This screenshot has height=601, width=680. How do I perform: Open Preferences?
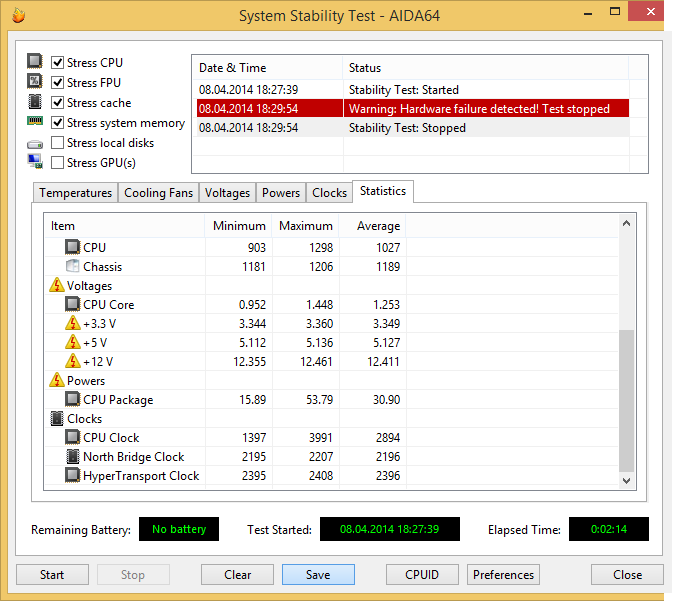pos(503,575)
